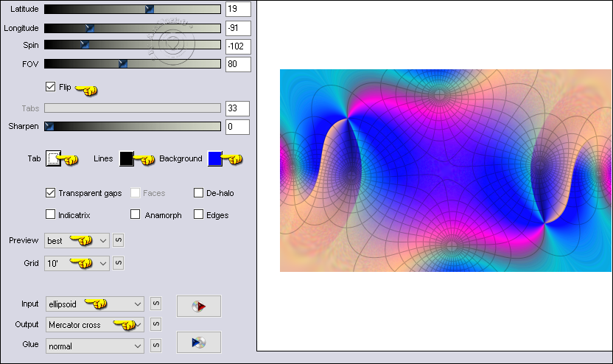Click the S button beside Grid
This screenshot has height=364, width=613.
coord(119,262)
